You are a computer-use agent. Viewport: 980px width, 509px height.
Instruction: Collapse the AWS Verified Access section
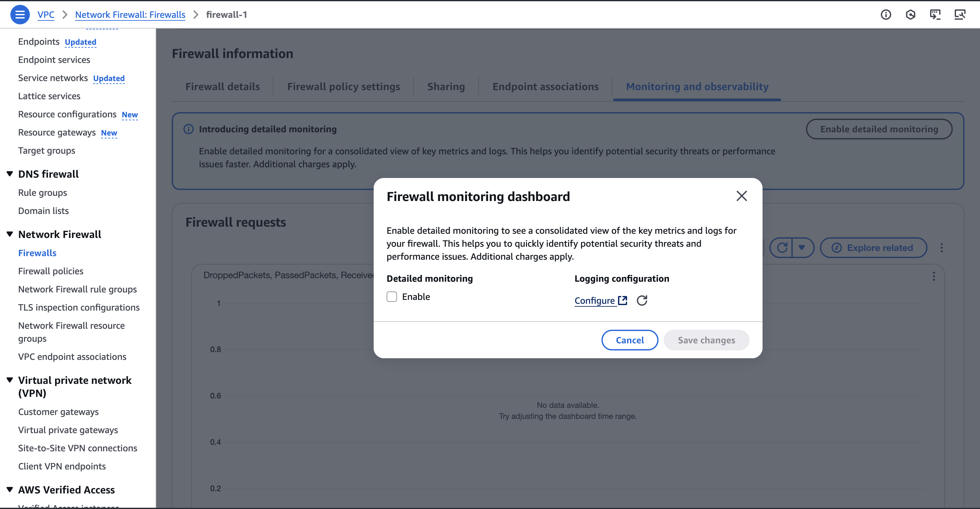tap(10, 490)
